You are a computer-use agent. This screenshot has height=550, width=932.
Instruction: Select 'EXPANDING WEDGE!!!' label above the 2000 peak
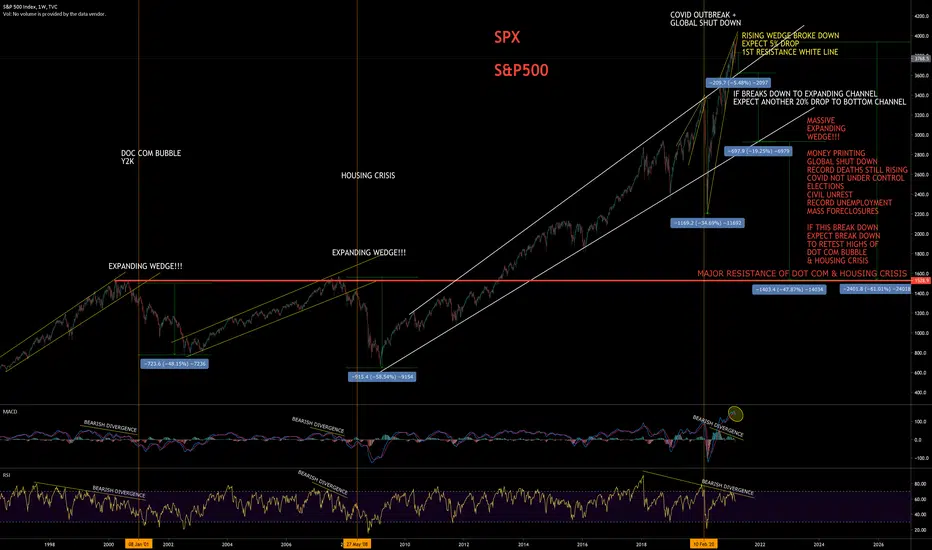point(145,266)
